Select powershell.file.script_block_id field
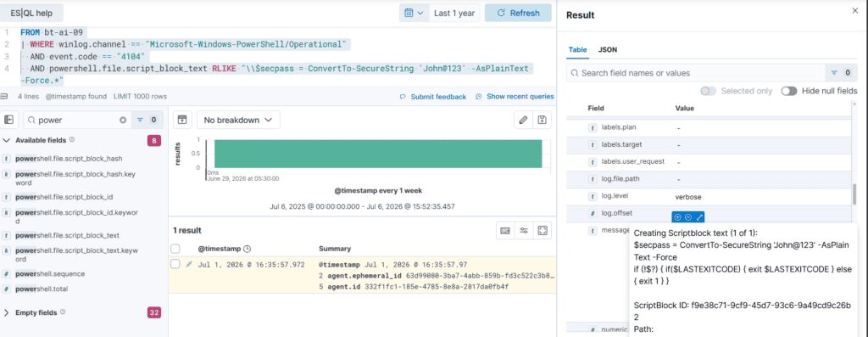 coord(64,197)
